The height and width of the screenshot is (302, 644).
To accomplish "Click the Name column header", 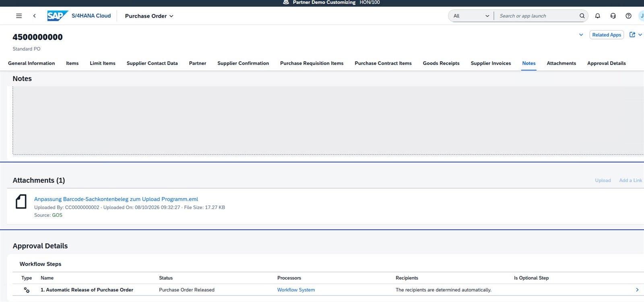I will coord(47,278).
